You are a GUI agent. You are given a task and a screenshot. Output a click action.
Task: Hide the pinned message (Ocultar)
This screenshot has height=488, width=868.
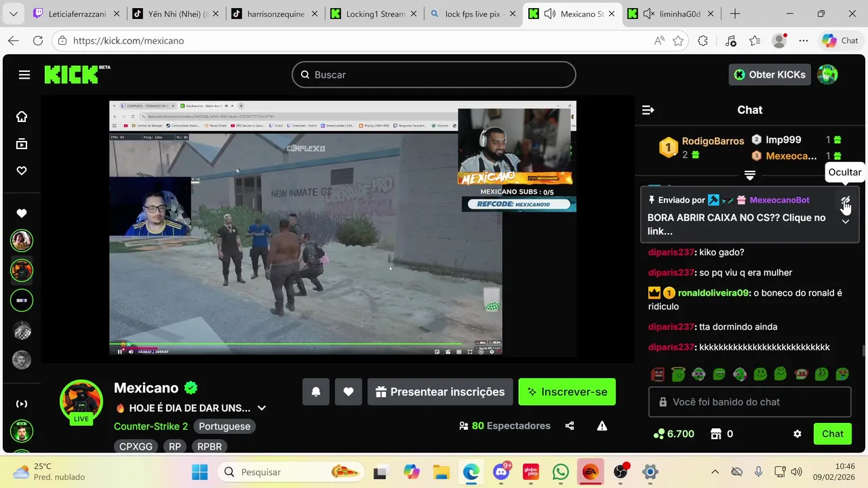coord(846,201)
